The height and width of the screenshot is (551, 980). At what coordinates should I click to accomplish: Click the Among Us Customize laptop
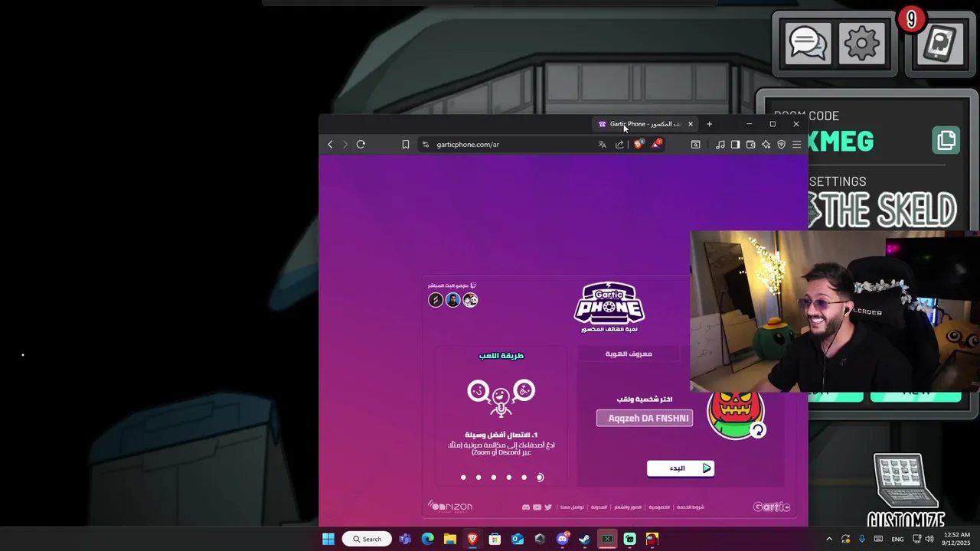pyautogui.click(x=906, y=491)
